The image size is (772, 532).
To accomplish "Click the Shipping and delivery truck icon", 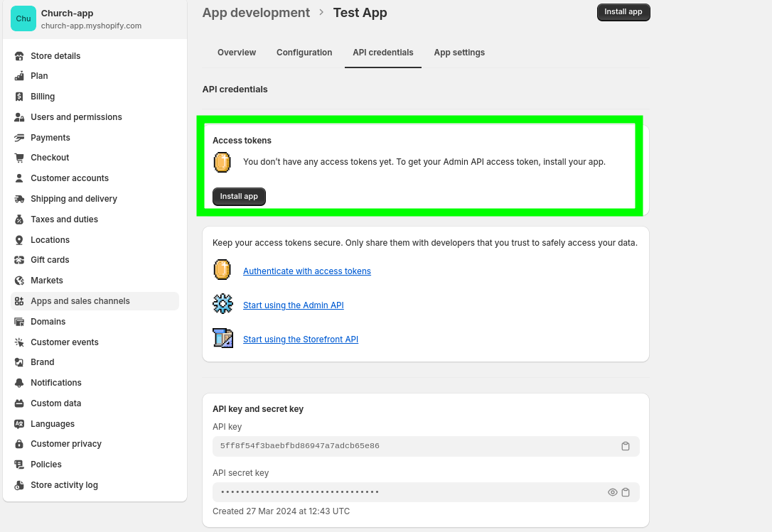I will (19, 199).
